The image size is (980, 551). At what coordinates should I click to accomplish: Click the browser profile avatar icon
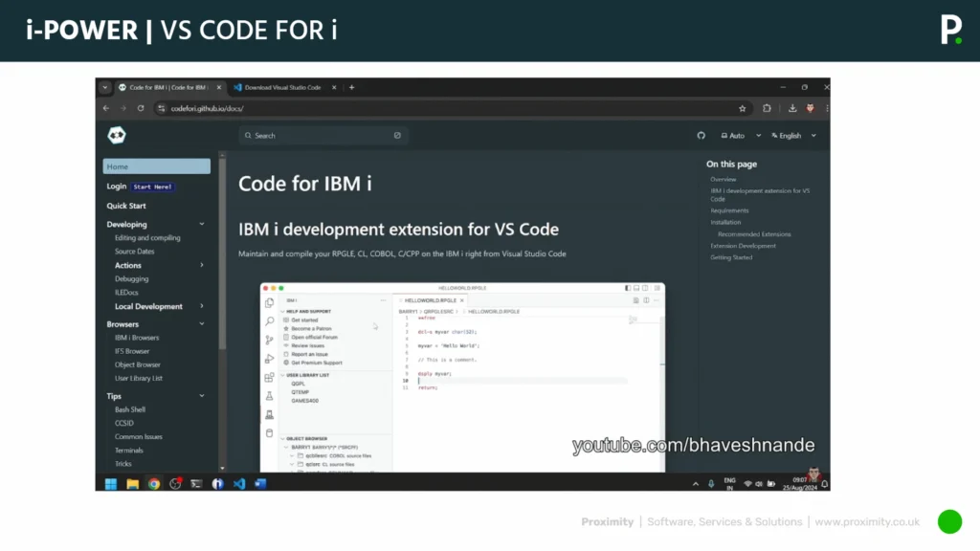[810, 108]
